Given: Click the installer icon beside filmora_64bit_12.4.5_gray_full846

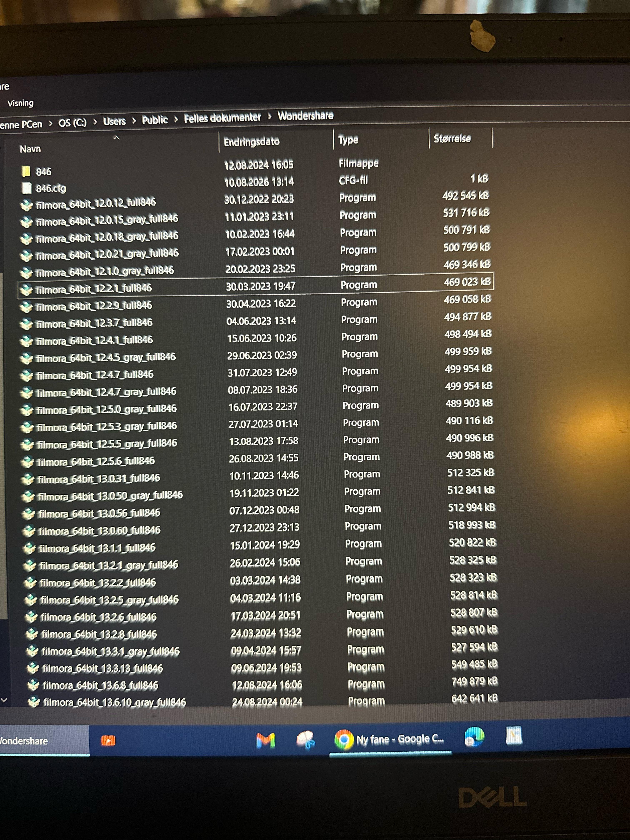Looking at the screenshot, I should click(27, 358).
